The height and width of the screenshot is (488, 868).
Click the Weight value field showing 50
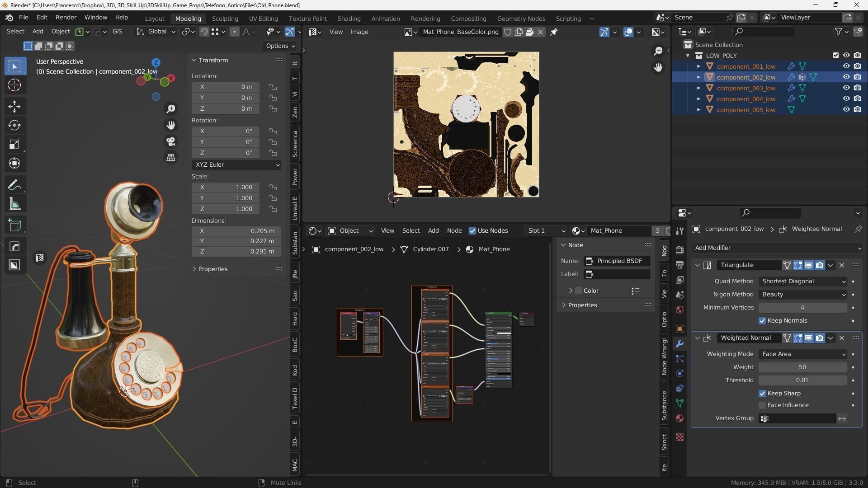point(802,367)
